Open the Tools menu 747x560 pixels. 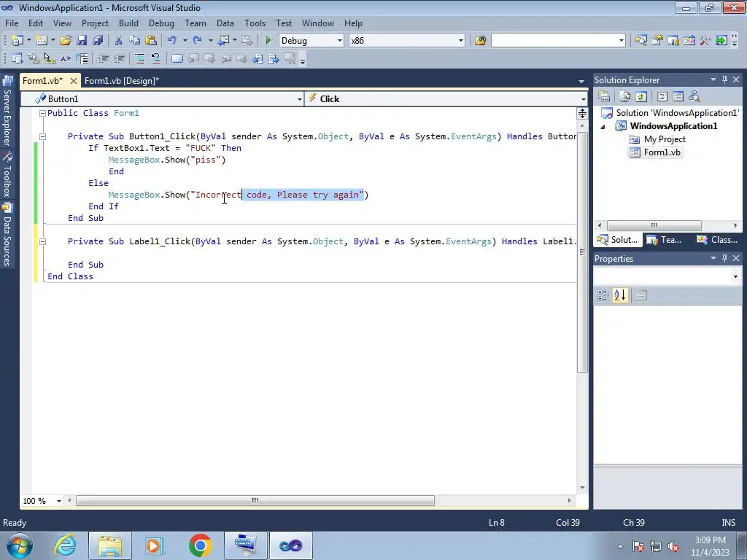click(x=255, y=23)
